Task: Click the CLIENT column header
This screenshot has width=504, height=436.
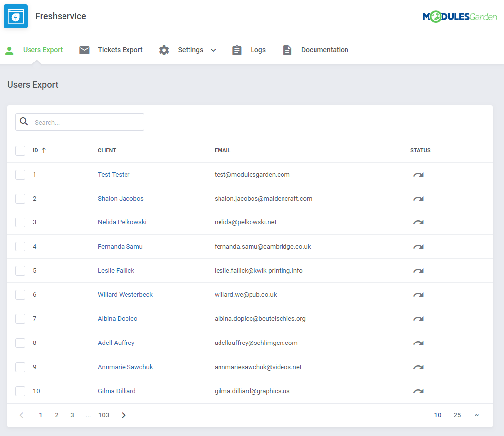Action: coord(107,150)
